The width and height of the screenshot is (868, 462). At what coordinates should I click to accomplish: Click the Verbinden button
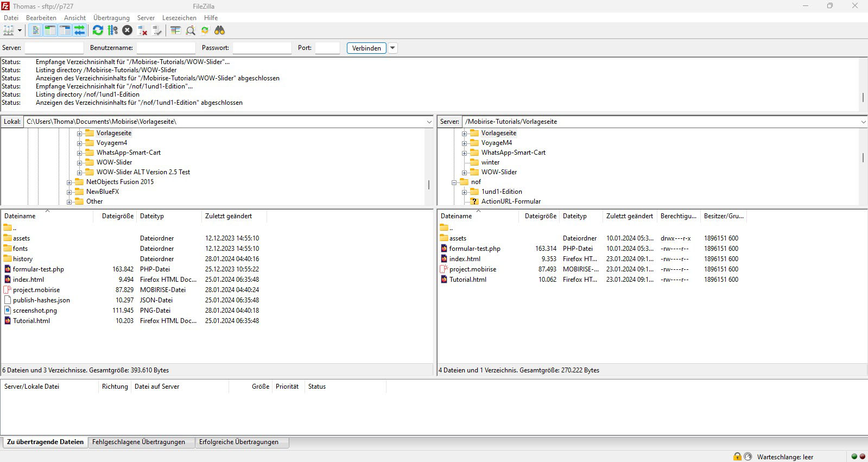[x=366, y=48]
